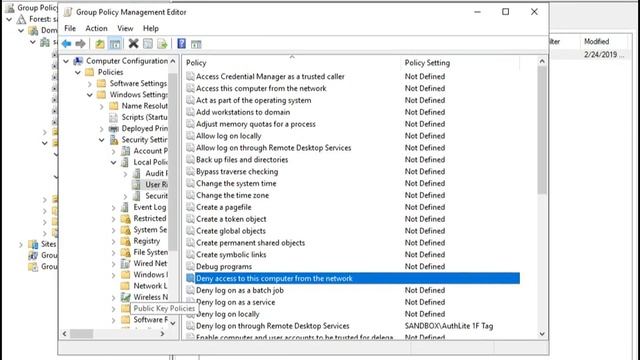Select Back up files and directories policy

[242, 160]
